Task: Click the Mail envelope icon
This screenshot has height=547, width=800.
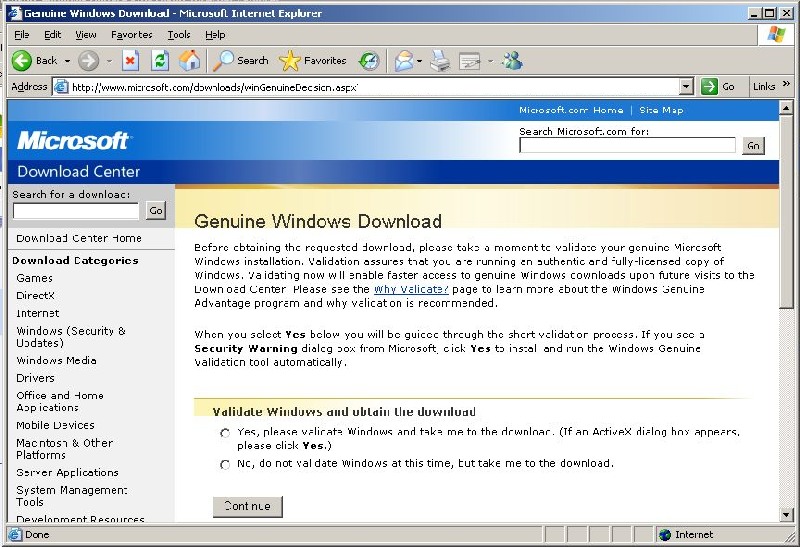Action: pyautogui.click(x=404, y=61)
